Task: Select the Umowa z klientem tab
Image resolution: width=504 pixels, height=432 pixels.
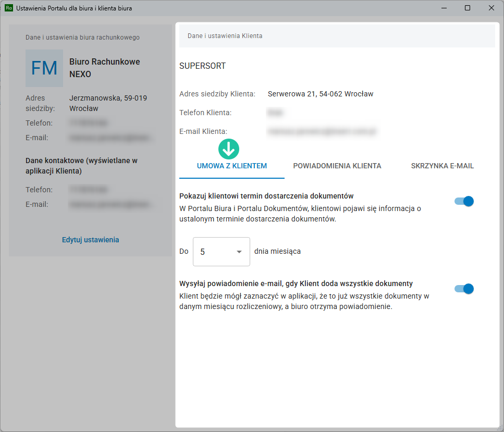Action: click(x=232, y=166)
